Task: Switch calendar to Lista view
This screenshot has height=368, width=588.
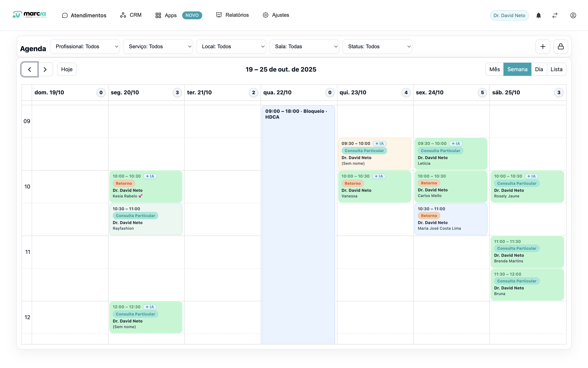Action: click(556, 69)
